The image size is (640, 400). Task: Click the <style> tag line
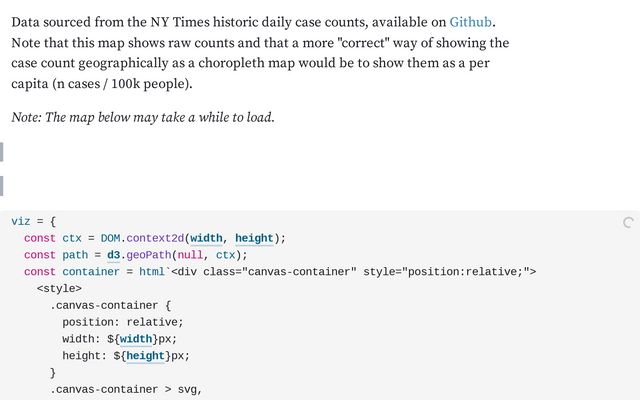[x=59, y=289]
